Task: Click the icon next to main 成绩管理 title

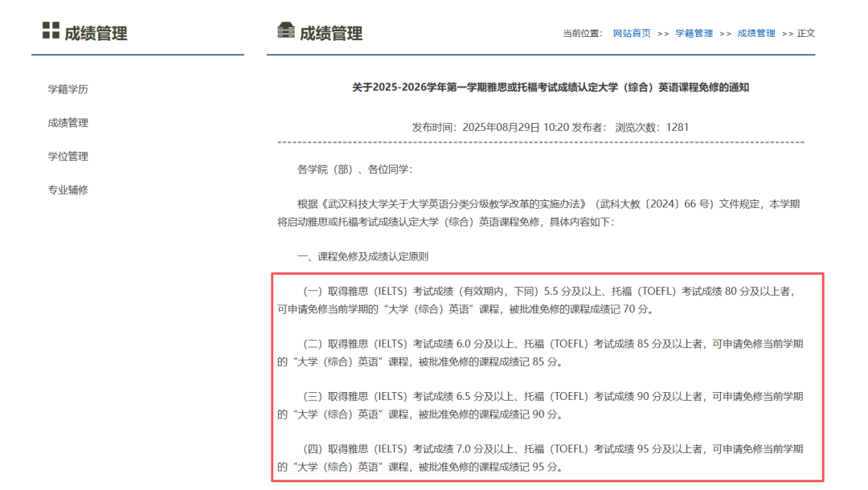Action: tap(285, 31)
